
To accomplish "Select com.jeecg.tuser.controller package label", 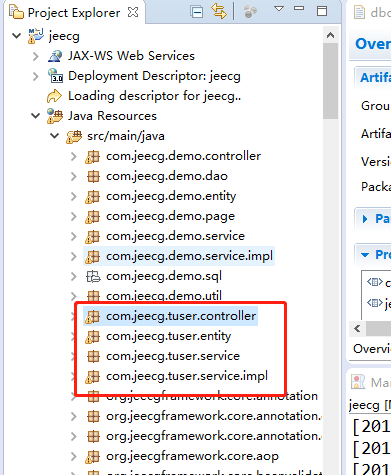I will [181, 316].
